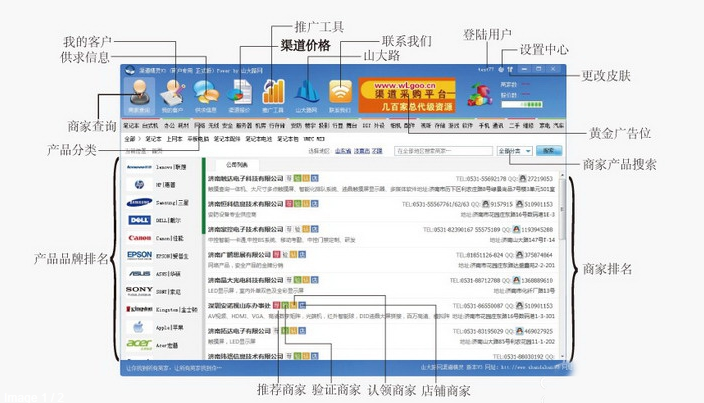Click QQ penguin icon next to 1368889610

[516, 280]
